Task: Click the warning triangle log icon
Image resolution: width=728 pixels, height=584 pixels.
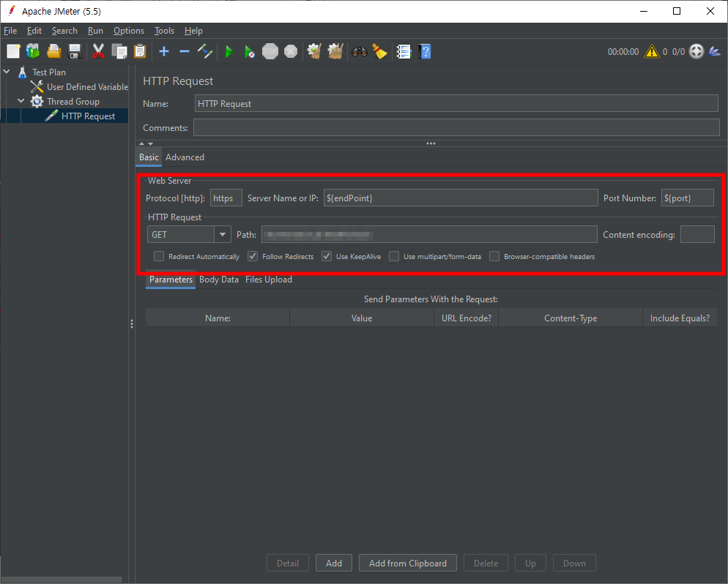Action: 651,51
